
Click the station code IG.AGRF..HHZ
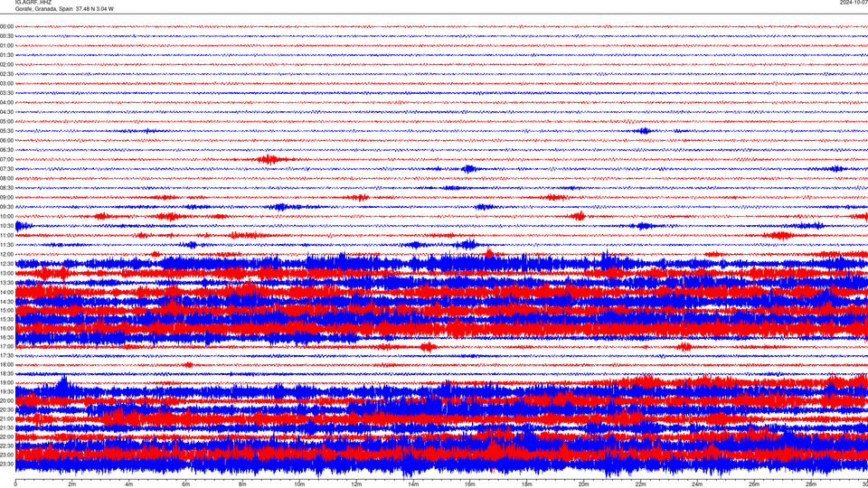click(33, 2)
